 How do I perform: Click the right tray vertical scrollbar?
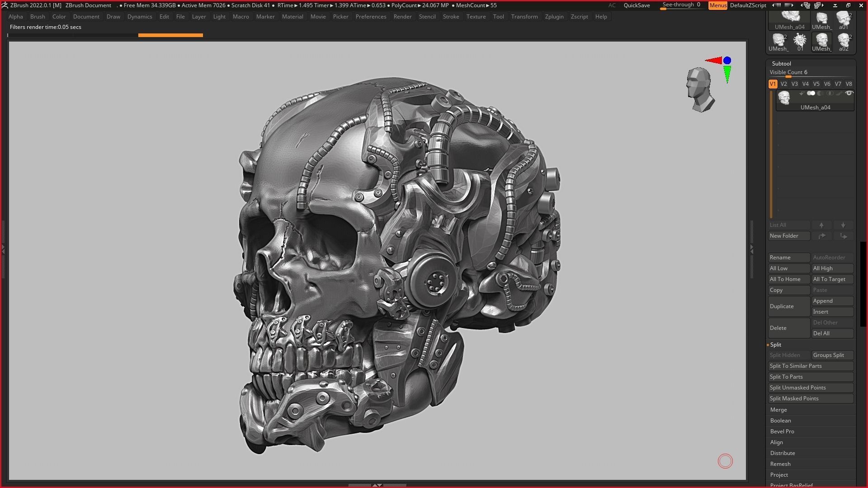pyautogui.click(x=863, y=284)
